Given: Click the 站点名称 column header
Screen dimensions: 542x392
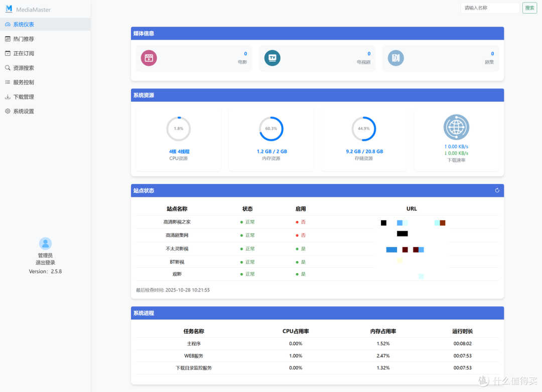Looking at the screenshot, I should tap(177, 209).
